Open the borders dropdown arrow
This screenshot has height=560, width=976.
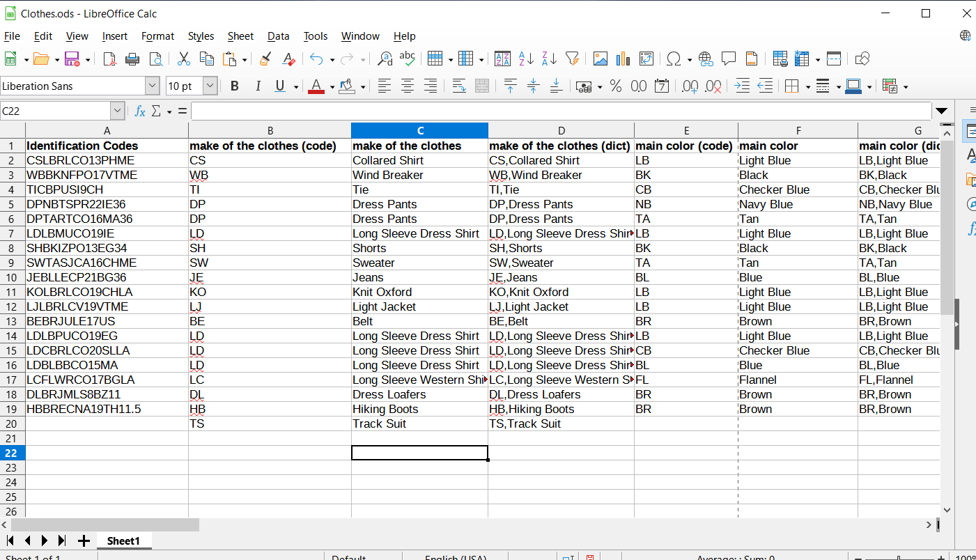click(x=808, y=87)
